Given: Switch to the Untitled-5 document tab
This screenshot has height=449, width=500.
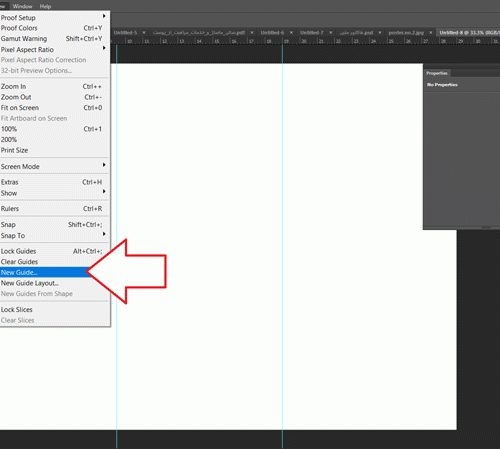Looking at the screenshot, I should click(125, 32).
